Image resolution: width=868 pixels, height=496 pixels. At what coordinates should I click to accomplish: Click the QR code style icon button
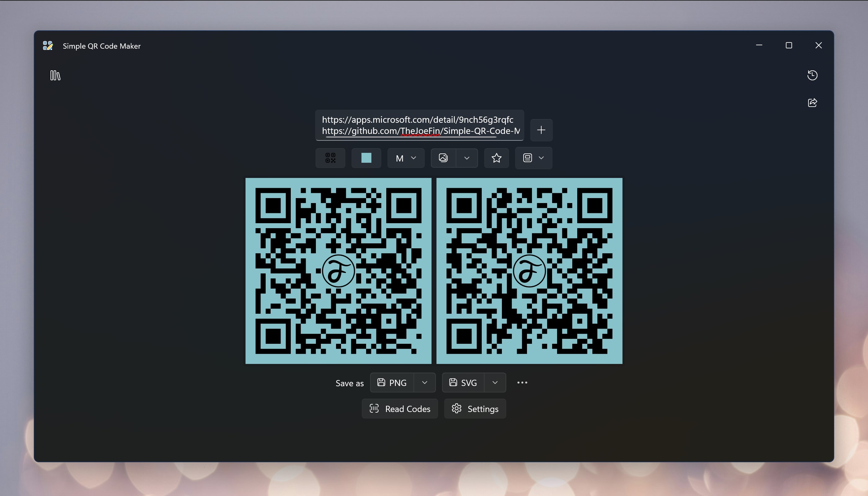(330, 158)
